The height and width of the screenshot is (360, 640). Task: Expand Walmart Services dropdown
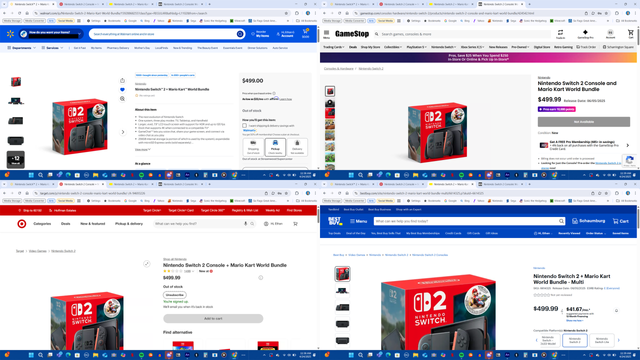[x=52, y=48]
